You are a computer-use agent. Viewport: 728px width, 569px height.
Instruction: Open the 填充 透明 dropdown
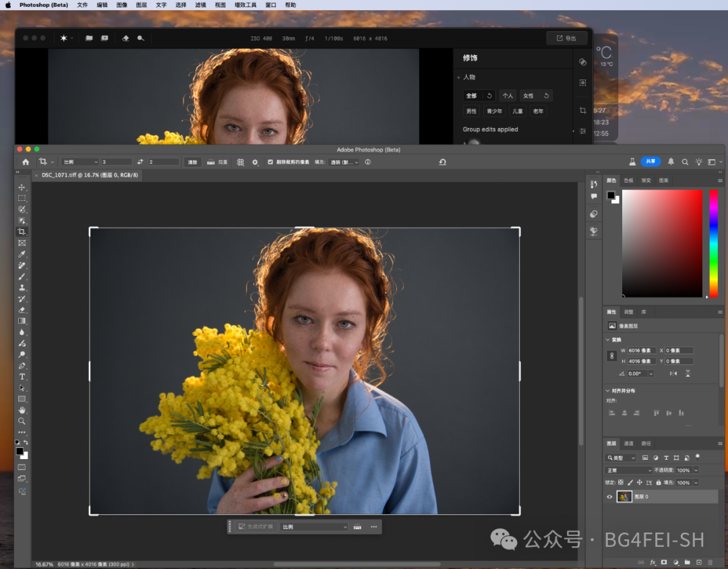point(344,162)
